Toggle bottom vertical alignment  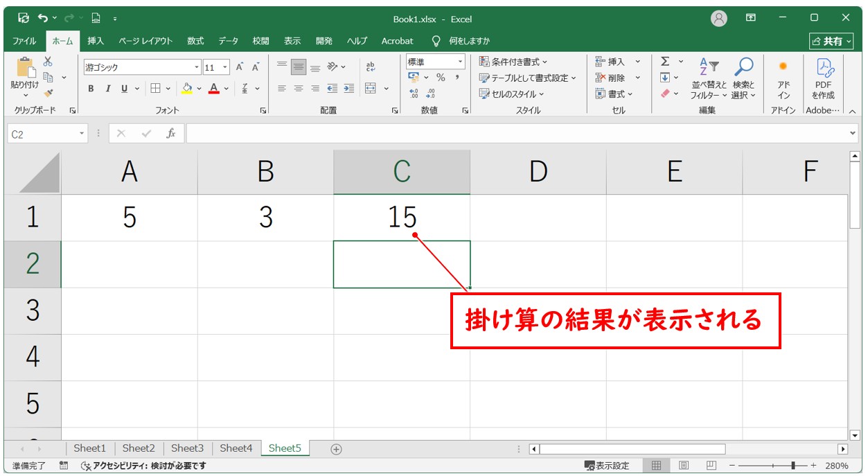(315, 67)
